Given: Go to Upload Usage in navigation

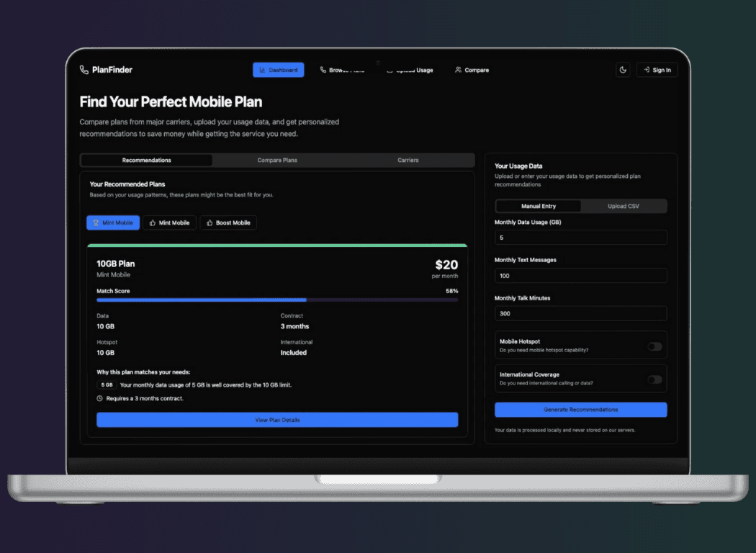Looking at the screenshot, I should 410,70.
